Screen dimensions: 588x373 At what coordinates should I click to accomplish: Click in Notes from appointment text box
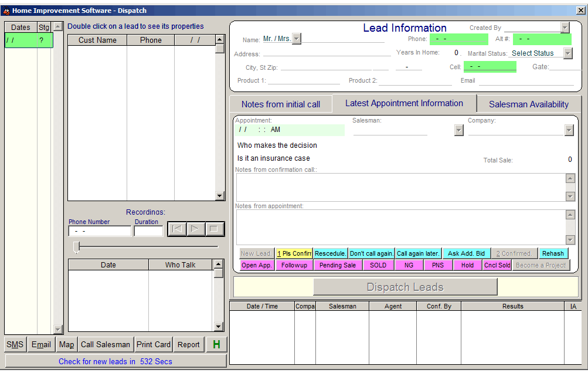pyautogui.click(x=401, y=227)
